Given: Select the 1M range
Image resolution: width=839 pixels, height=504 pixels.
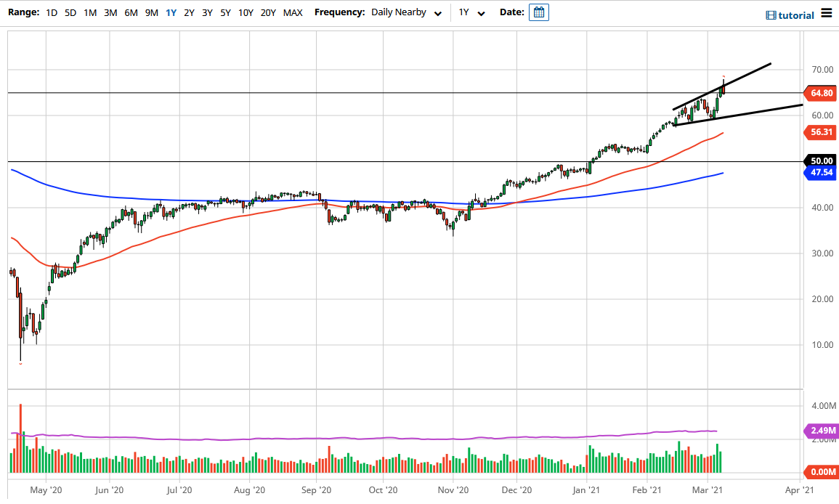Looking at the screenshot, I should click(89, 12).
